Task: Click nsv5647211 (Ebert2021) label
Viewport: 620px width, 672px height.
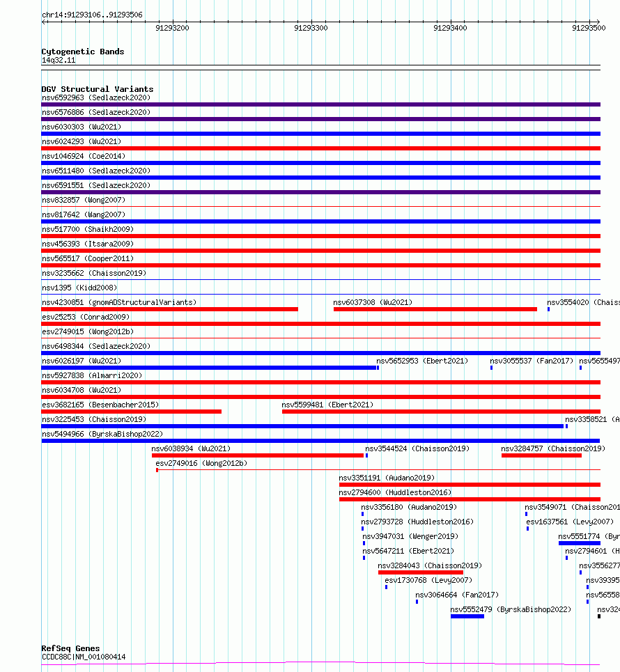Action: pyautogui.click(x=408, y=551)
